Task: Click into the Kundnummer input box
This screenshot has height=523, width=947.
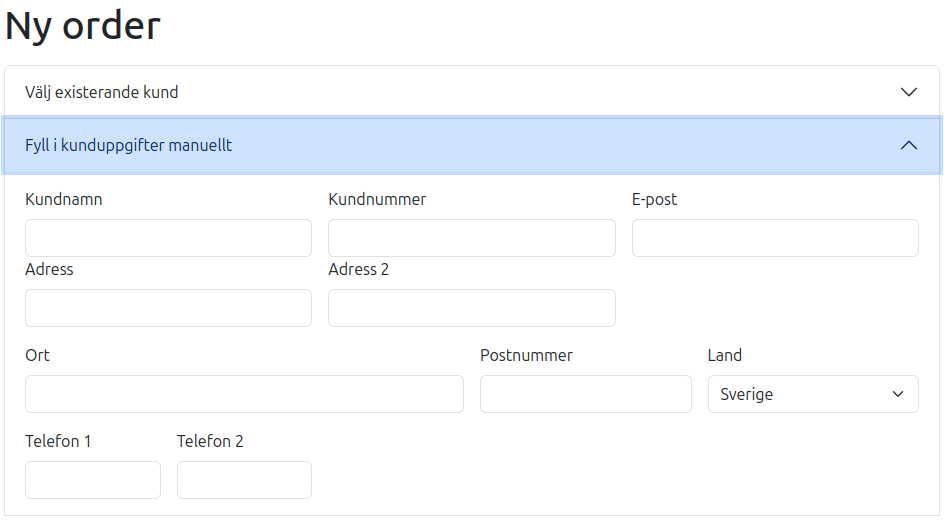Action: [x=471, y=238]
